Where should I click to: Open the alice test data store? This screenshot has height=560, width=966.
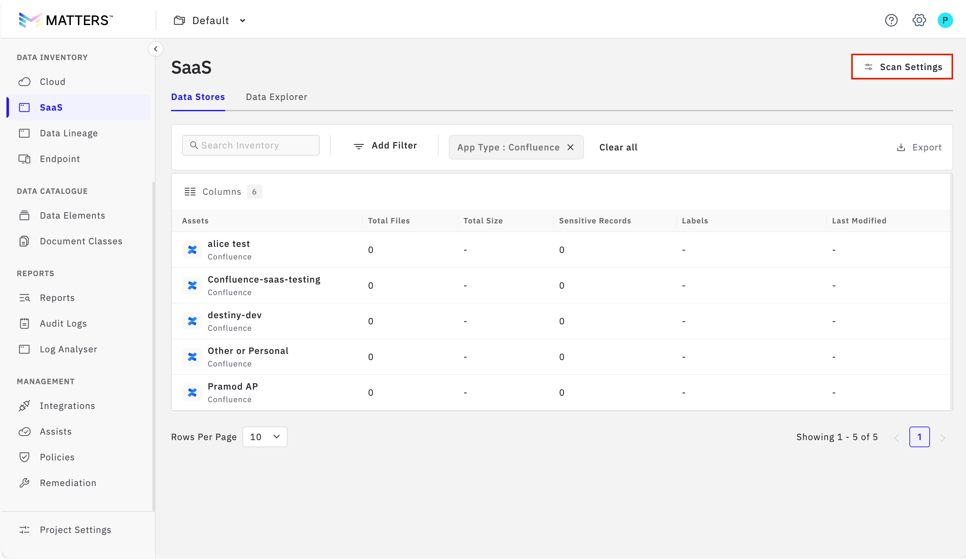228,244
